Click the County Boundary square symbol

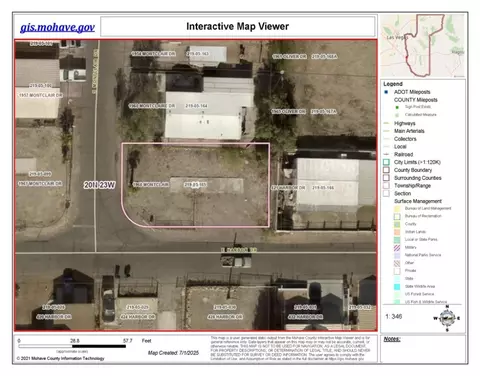386,170
